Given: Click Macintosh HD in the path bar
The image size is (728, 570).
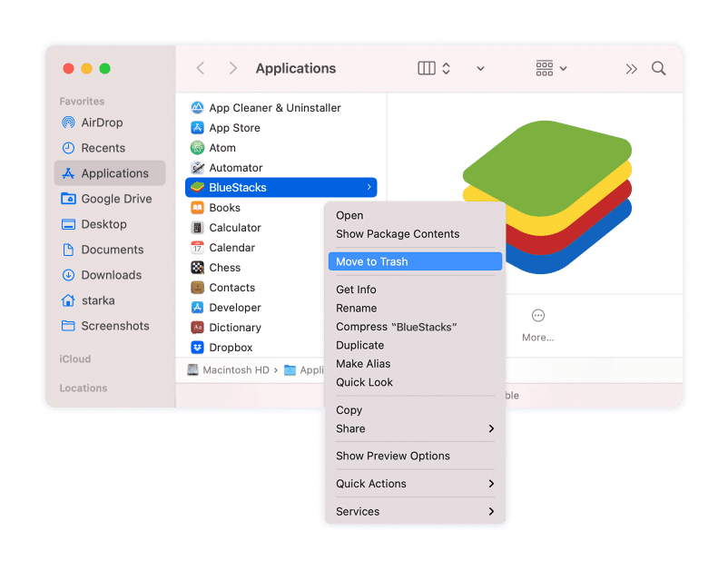Looking at the screenshot, I should (x=231, y=370).
